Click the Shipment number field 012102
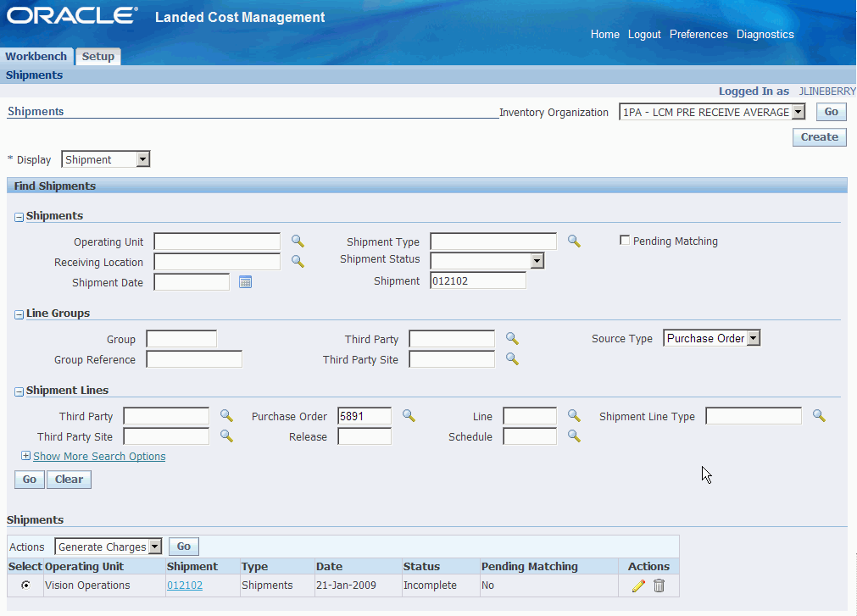Image resolution: width=857 pixels, height=616 pixels. (x=478, y=280)
